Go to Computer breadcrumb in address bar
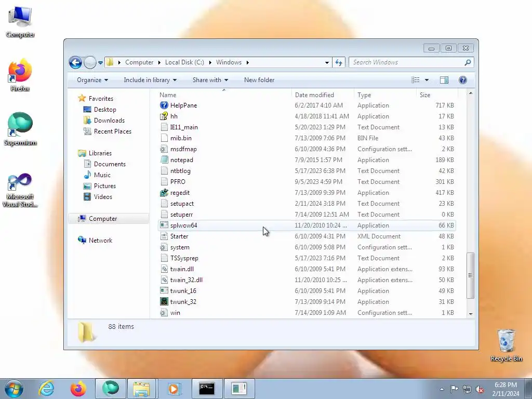The width and height of the screenshot is (532, 399). [x=139, y=62]
